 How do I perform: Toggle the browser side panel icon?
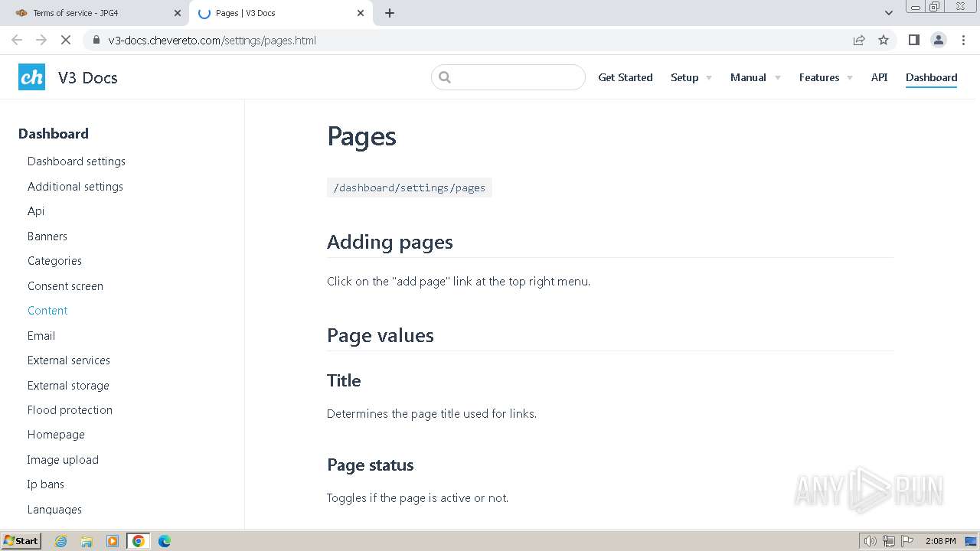[913, 40]
